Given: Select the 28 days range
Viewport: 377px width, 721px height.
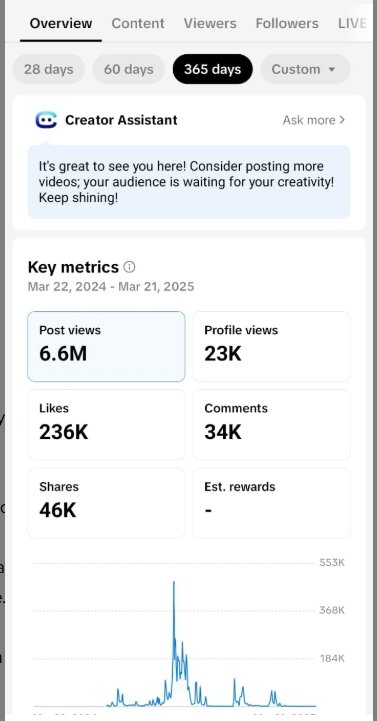Looking at the screenshot, I should tap(49, 69).
